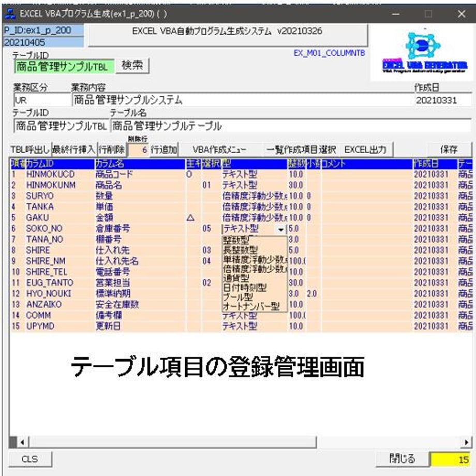Open the VBA作成メニュー
The image size is (476, 476).
219,150
